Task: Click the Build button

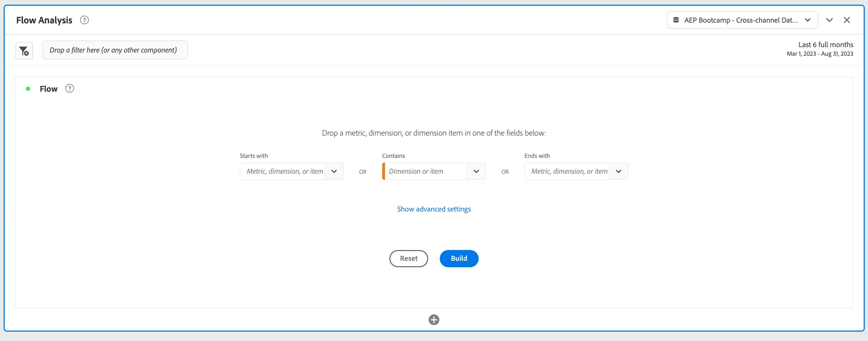Action: (x=459, y=259)
